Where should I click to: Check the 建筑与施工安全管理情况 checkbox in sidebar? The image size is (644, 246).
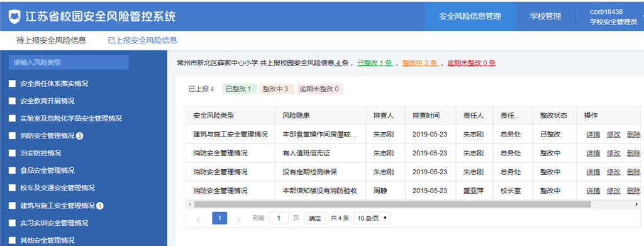[x=12, y=206]
